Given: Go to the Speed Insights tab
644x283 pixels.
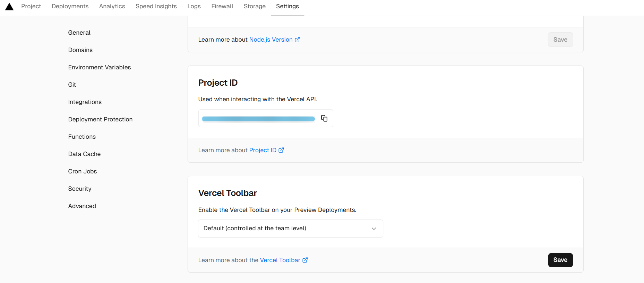Looking at the screenshot, I should point(156,7).
